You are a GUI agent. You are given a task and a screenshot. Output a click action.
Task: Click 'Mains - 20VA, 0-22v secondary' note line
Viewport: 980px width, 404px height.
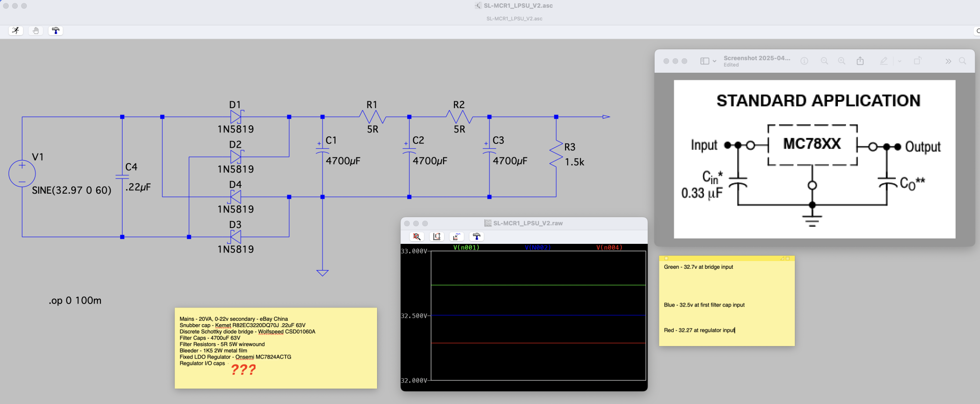(234, 319)
